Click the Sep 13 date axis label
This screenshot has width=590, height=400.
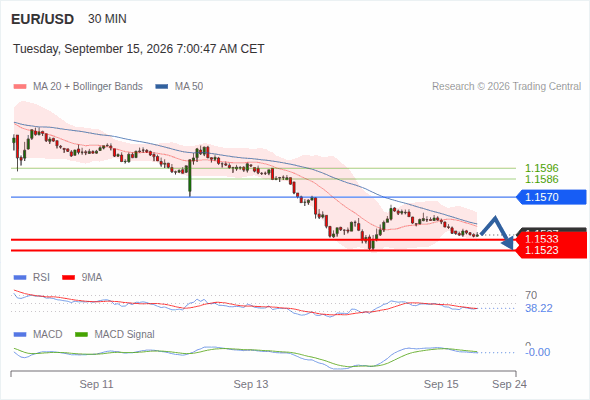[x=251, y=385]
